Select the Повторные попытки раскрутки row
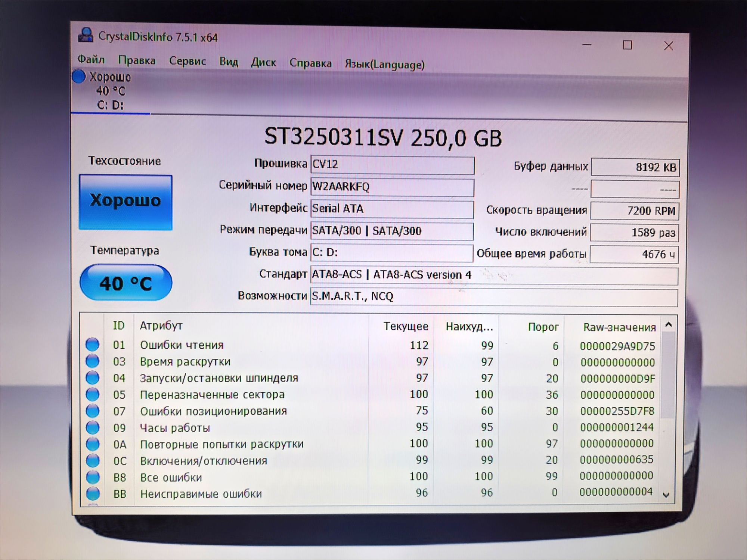Image resolution: width=747 pixels, height=560 pixels. pyautogui.click(x=371, y=444)
